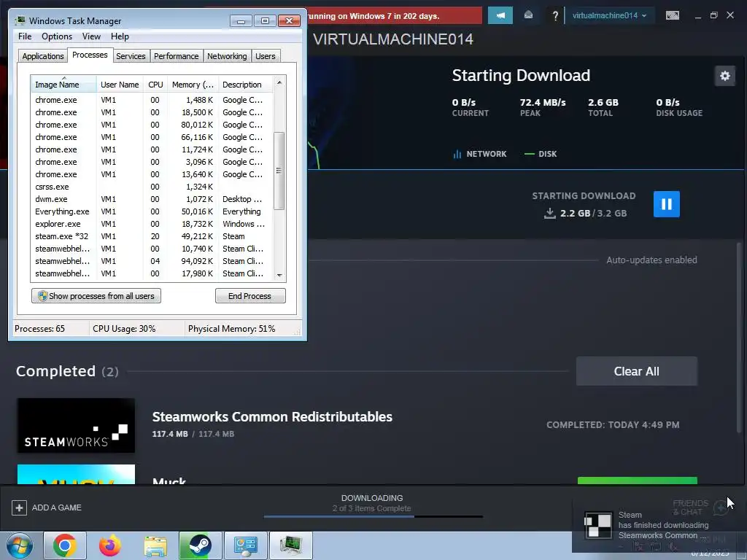Click the DOWNLOADING progress bar at bottom

(373, 517)
